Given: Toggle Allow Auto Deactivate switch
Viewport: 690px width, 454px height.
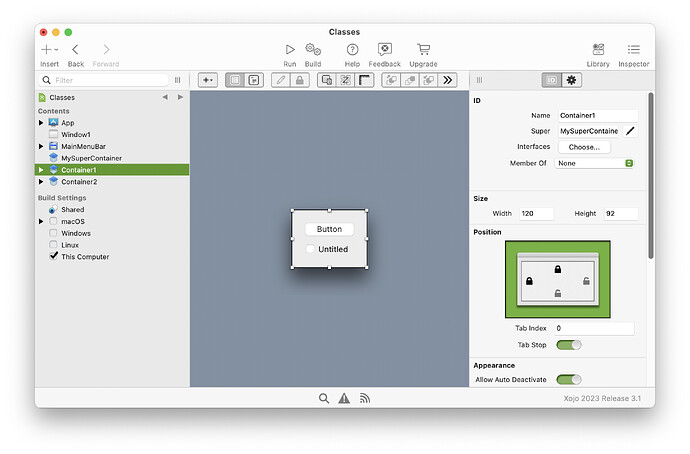Looking at the screenshot, I should [x=568, y=379].
